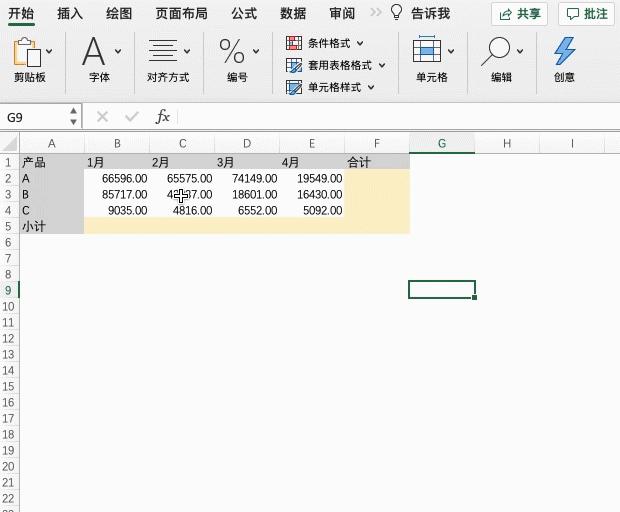Expand the 套用表格格式 dropdown chevron
Viewport: 620px width, 512px height.
coord(382,65)
